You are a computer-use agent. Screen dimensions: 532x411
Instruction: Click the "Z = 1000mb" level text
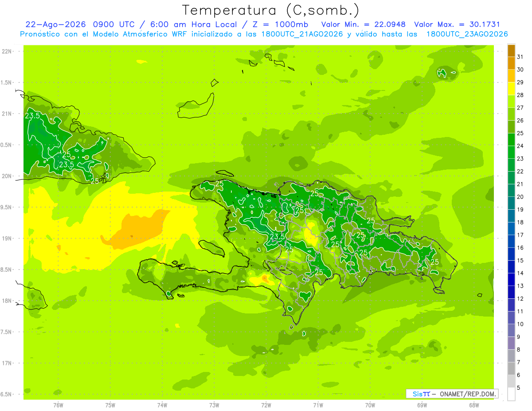coord(280,24)
